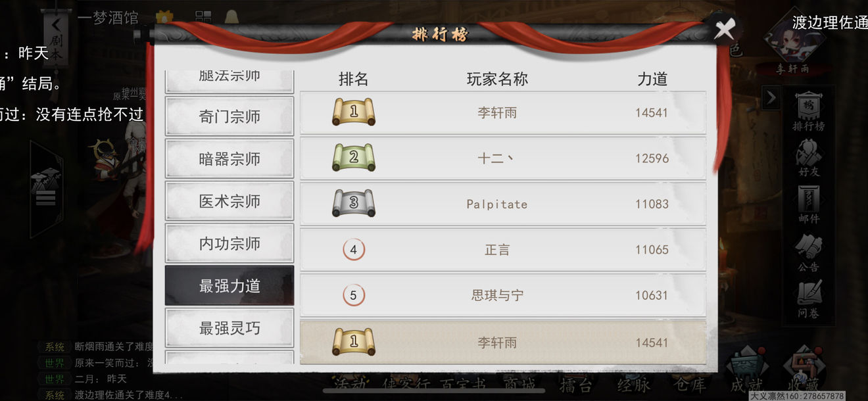The width and height of the screenshot is (868, 401).
Task: Click the 李轩雨 player avatar portrait
Action: click(x=792, y=39)
